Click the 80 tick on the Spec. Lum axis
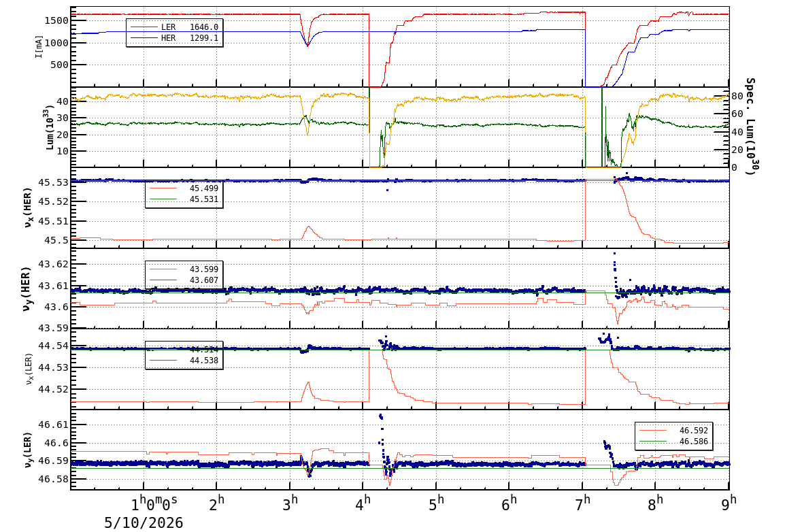The image size is (785, 532). (x=737, y=96)
